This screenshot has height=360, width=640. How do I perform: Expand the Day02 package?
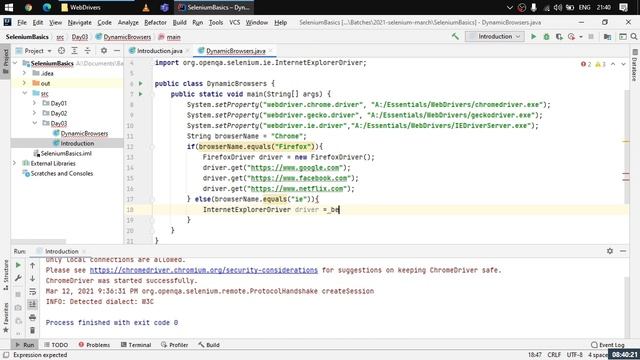pyautogui.click(x=35, y=113)
